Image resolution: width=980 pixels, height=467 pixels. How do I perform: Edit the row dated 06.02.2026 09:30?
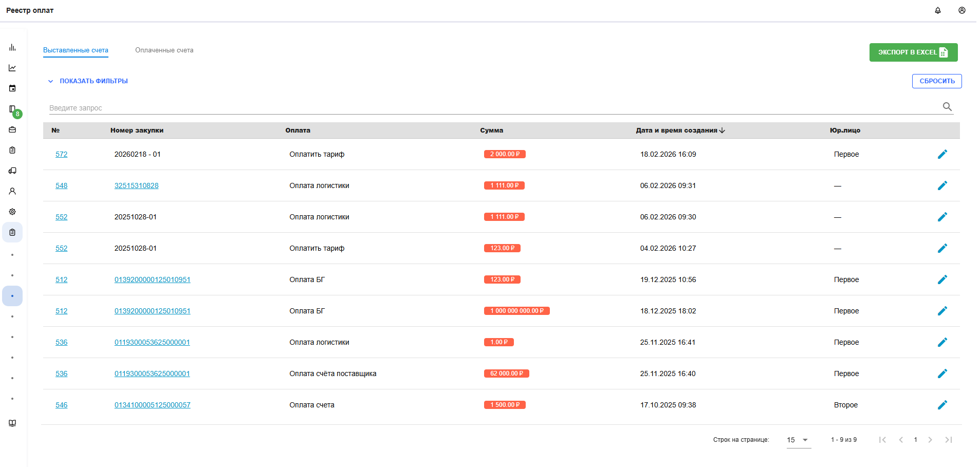tap(942, 217)
